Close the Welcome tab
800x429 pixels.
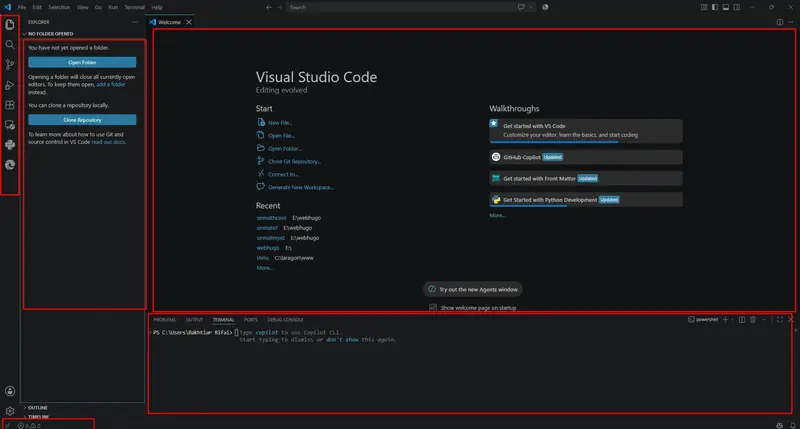coord(189,22)
